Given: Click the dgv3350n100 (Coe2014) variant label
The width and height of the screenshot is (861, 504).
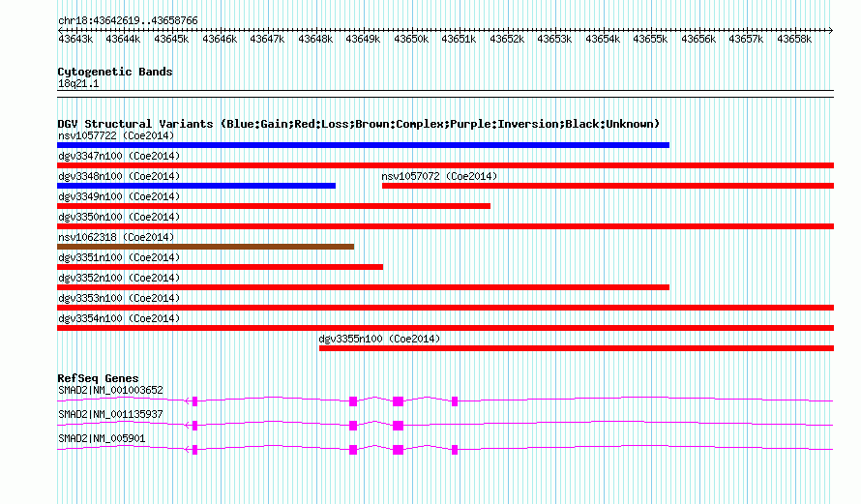Looking at the screenshot, I should [119, 217].
